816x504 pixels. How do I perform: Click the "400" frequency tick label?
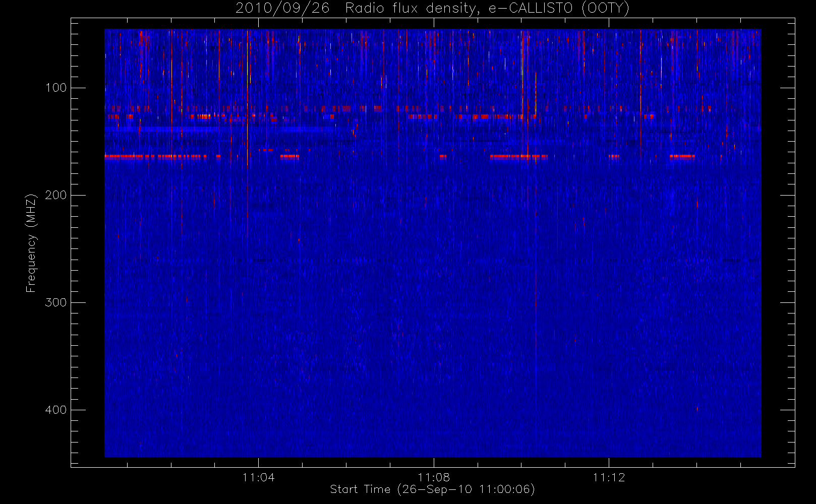[x=56, y=410]
